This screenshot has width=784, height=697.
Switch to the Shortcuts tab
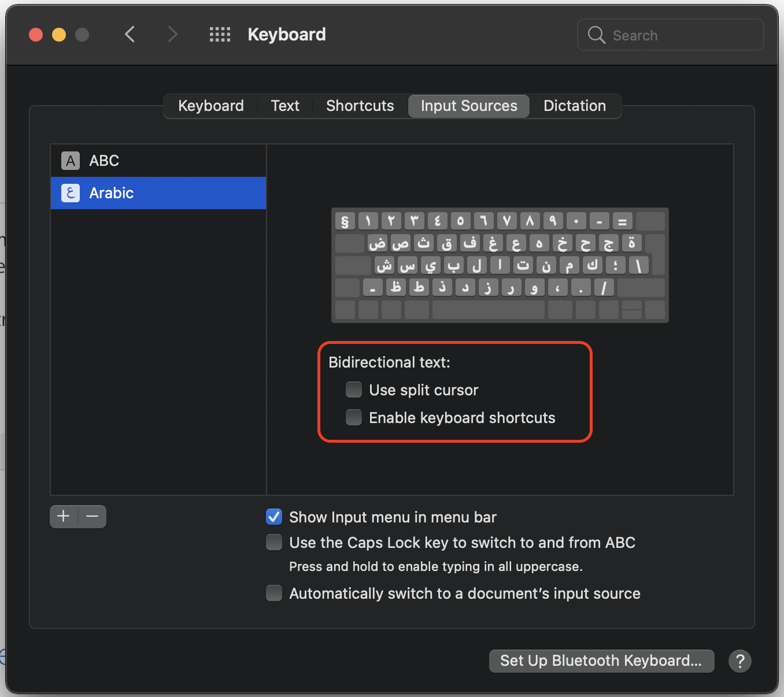[360, 106]
